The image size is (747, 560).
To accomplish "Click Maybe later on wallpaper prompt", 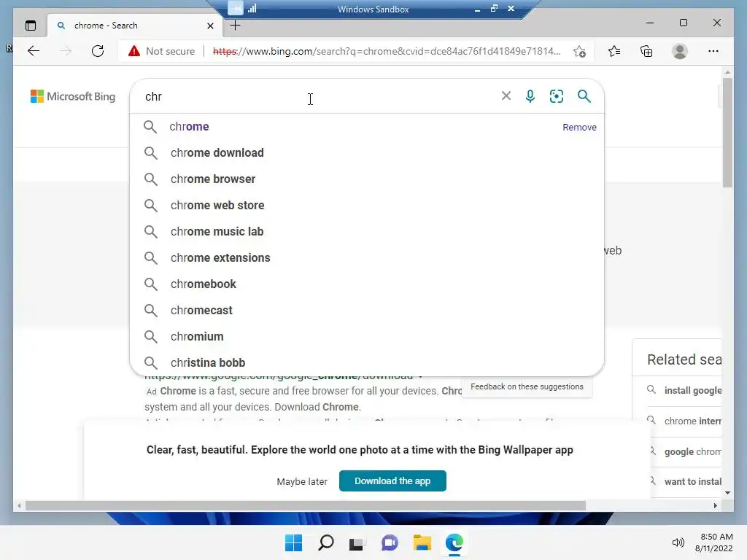I will pos(302,481).
